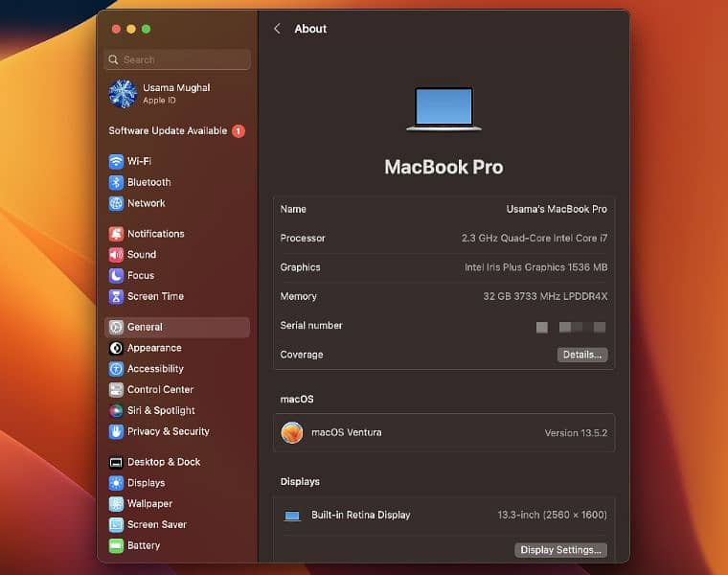The width and height of the screenshot is (728, 575).
Task: Go back using the chevron arrow
Action: 277,29
